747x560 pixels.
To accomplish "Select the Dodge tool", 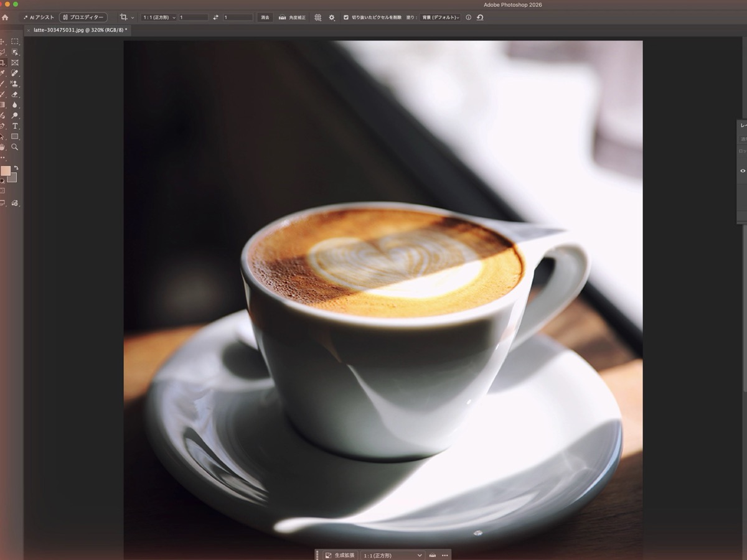I will [x=15, y=115].
